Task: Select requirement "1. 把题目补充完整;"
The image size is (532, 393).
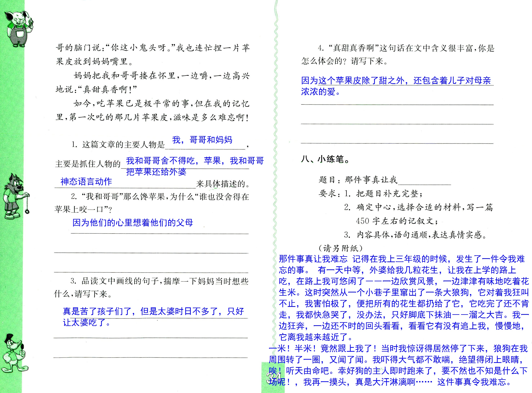Action: tap(383, 194)
